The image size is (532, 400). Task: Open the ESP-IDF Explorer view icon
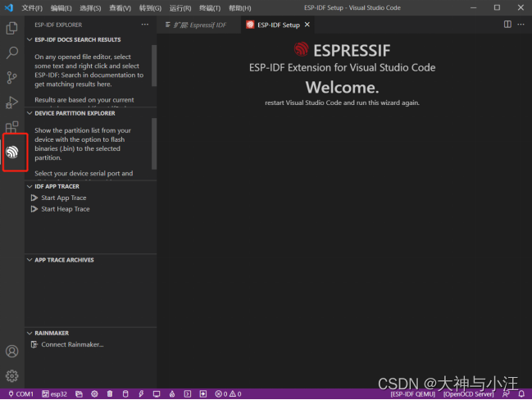(x=12, y=152)
